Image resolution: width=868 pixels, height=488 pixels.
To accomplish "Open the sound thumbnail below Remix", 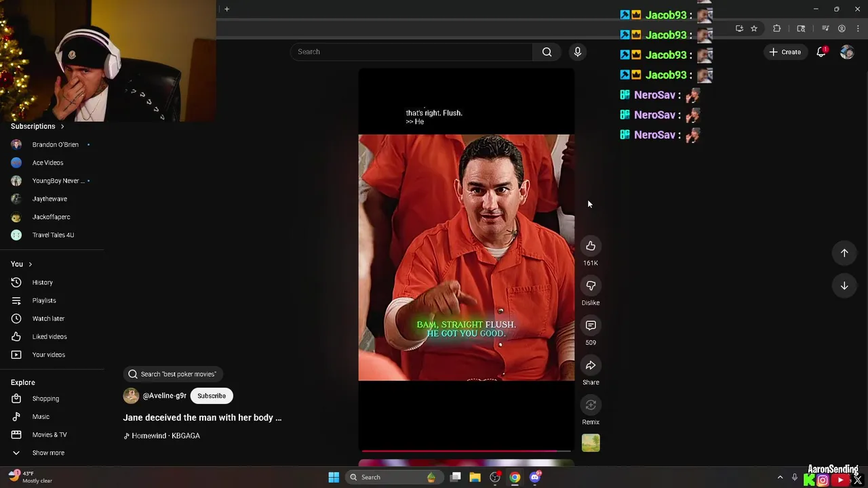I will click(591, 443).
